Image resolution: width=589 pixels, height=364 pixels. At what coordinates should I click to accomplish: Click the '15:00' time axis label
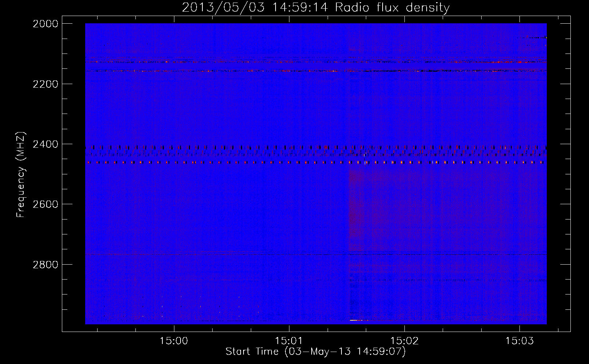click(174, 341)
